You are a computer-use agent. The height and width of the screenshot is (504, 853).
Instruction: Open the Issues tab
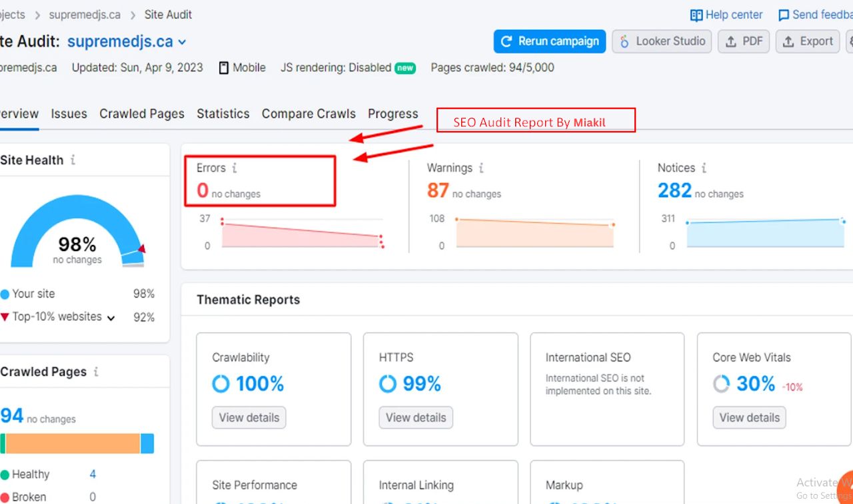coord(69,114)
